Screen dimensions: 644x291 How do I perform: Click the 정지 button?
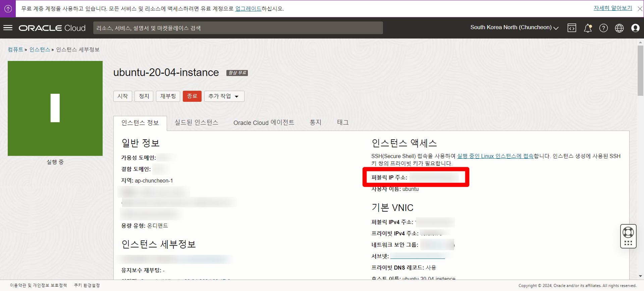[x=144, y=96]
